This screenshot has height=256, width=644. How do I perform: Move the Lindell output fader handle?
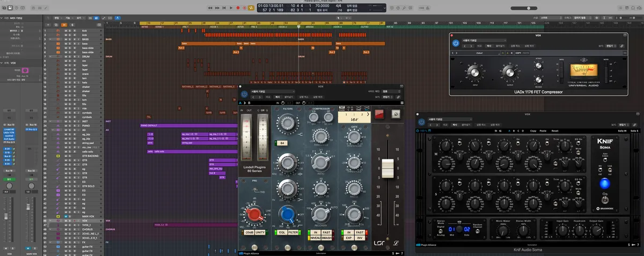[387, 169]
